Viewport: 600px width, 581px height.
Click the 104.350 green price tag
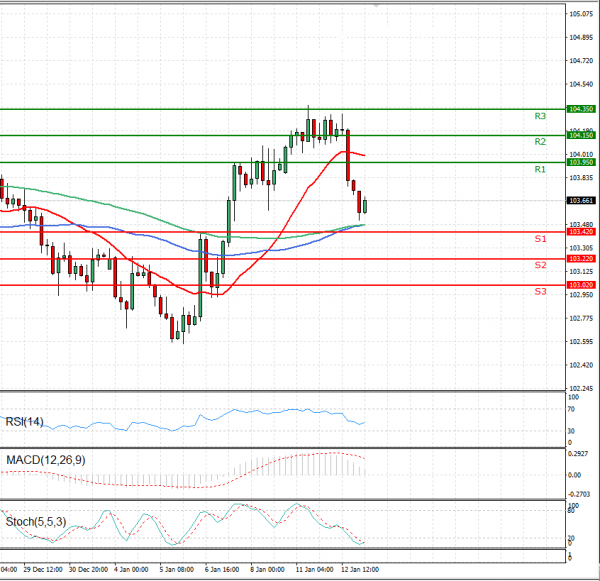(x=581, y=108)
